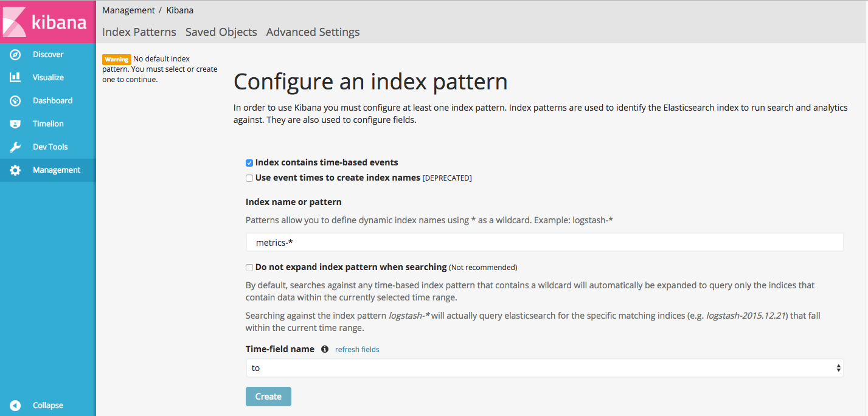Open the Time-field name dropdown

544,368
